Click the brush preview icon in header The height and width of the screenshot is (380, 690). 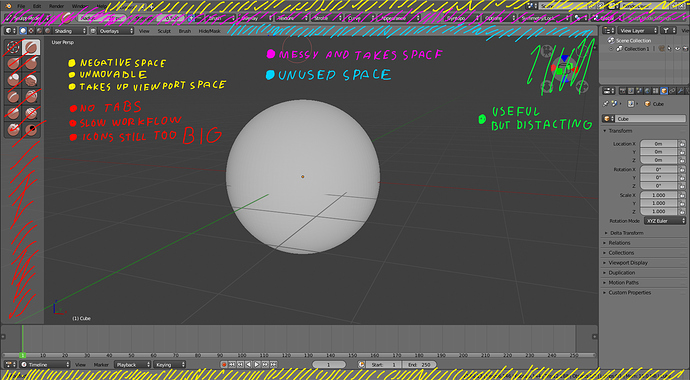(x=67, y=18)
